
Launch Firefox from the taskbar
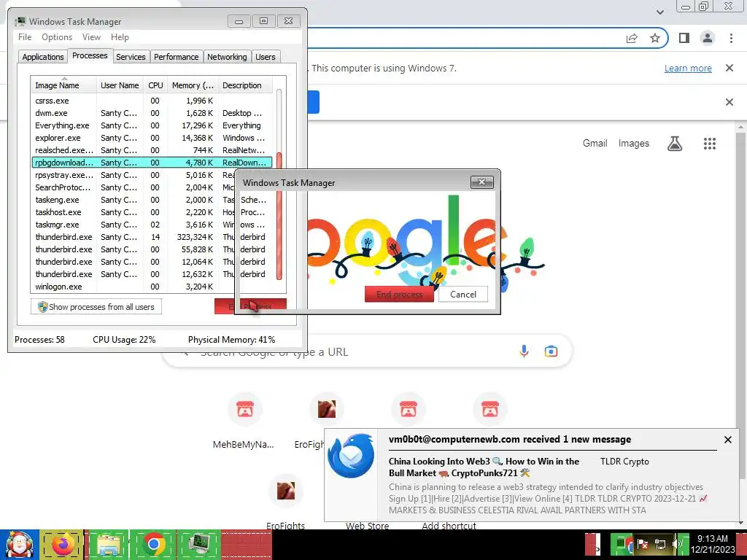tap(63, 545)
